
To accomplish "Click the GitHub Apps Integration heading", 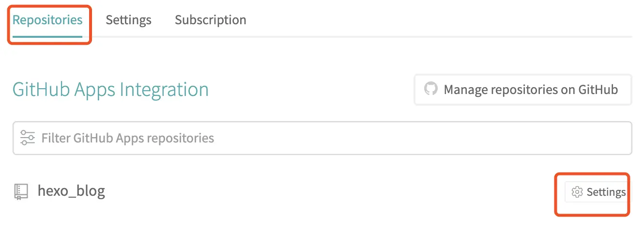I will [110, 90].
